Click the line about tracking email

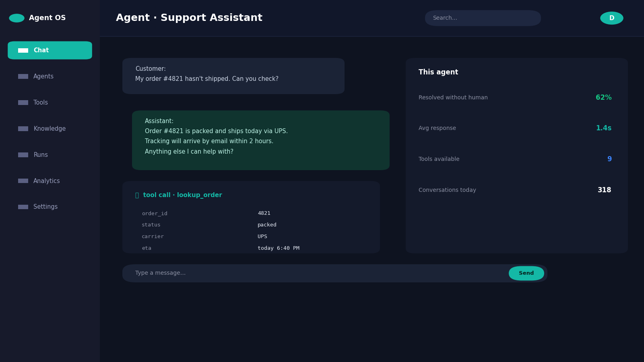pos(209,141)
